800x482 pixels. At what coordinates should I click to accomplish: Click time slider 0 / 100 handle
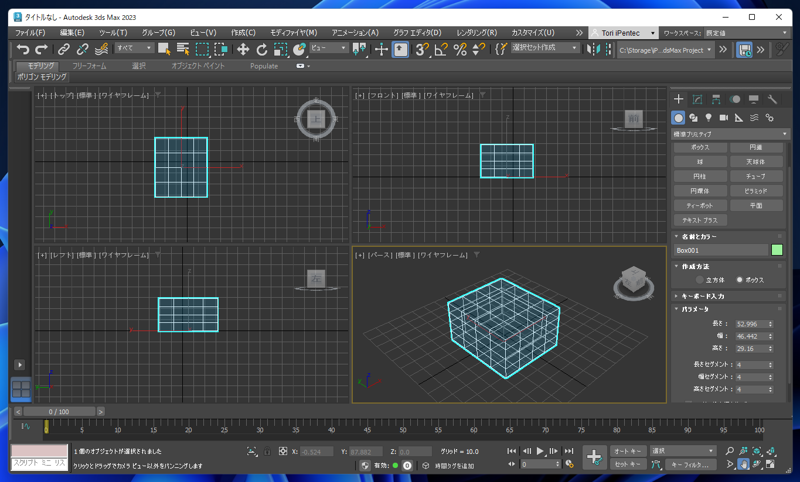tap(59, 412)
